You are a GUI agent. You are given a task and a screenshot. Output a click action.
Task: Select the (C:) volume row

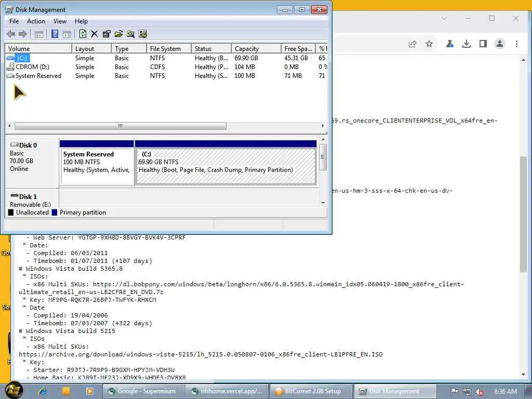[x=166, y=58]
